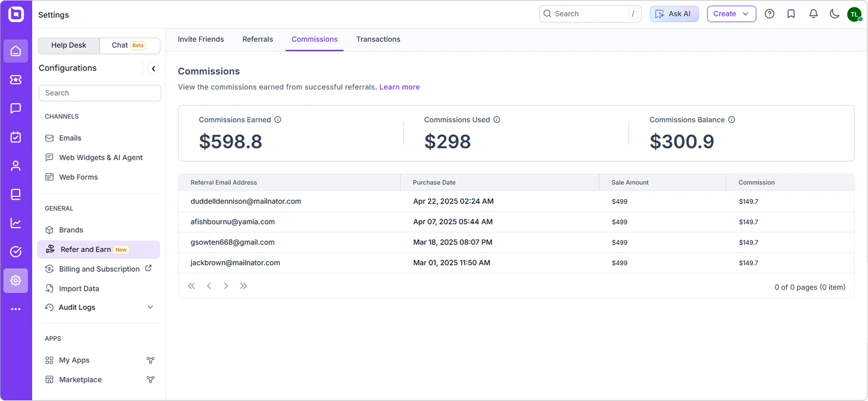This screenshot has width=868, height=401.
Task: Select the Commissions tab
Action: pyautogui.click(x=314, y=39)
